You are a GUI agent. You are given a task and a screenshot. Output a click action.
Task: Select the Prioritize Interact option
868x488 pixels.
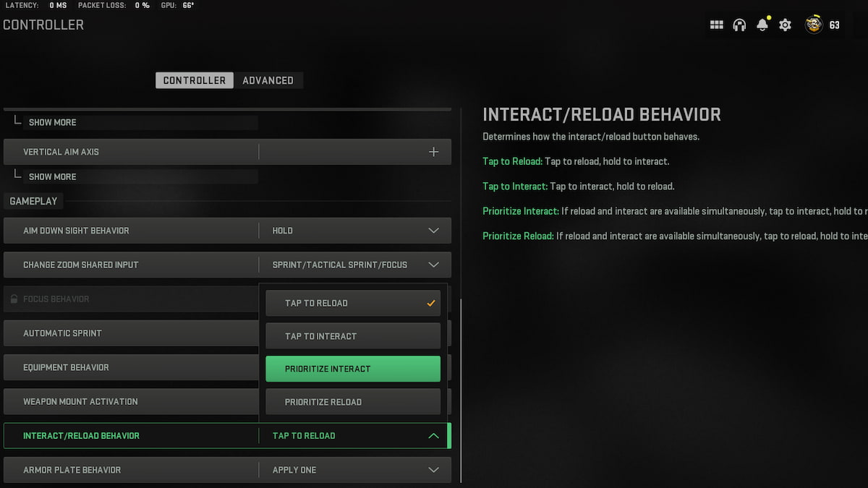coord(353,369)
